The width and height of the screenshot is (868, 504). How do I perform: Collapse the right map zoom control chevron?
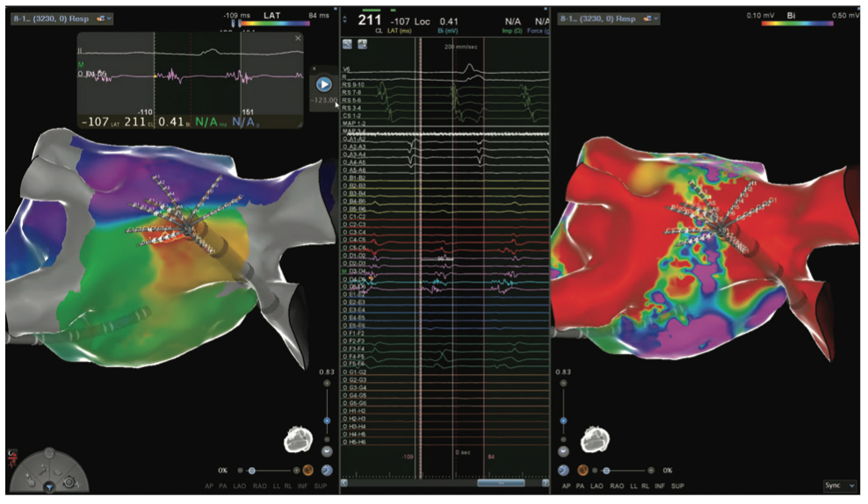click(563, 451)
